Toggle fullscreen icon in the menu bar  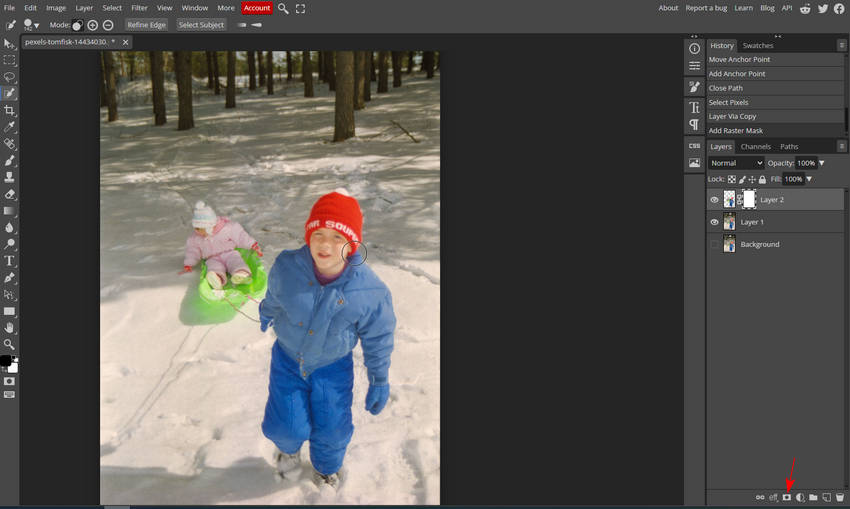pyautogui.click(x=300, y=8)
